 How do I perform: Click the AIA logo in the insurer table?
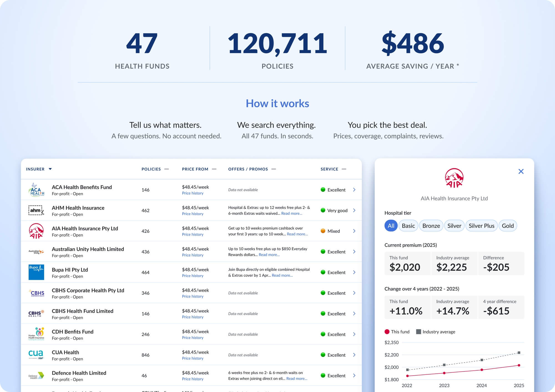tap(36, 231)
